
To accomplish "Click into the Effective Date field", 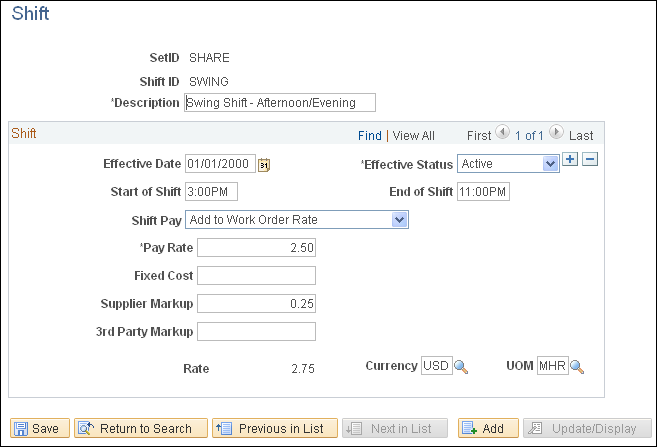I will (220, 164).
